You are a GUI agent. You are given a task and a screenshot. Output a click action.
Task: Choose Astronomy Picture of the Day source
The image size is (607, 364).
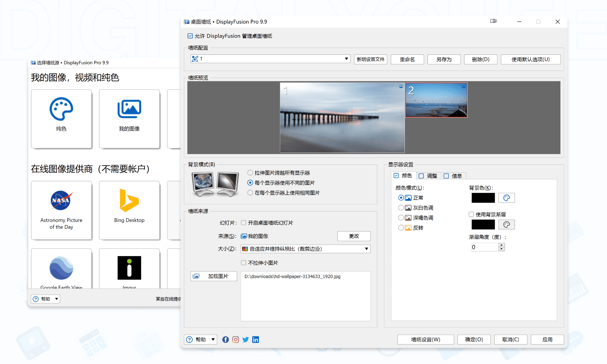click(x=61, y=210)
